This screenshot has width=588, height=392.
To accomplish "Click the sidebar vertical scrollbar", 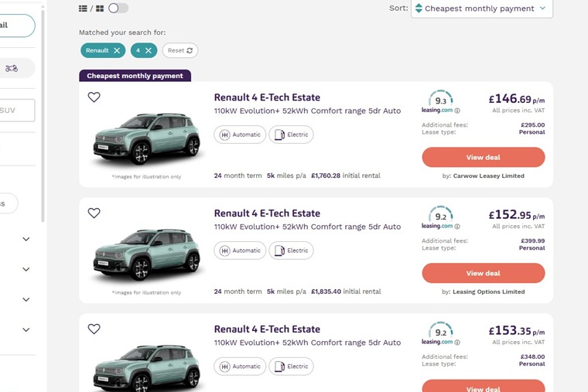I will pyautogui.click(x=43, y=116).
